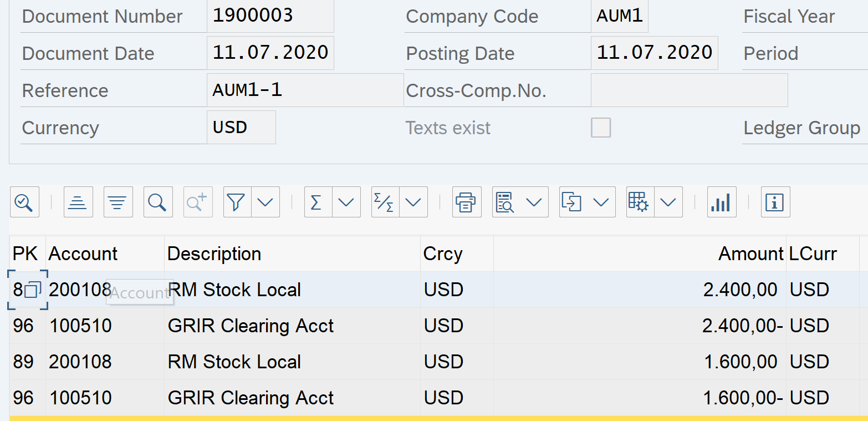Click the Amount column header
This screenshot has width=868, height=421.
pyautogui.click(x=750, y=254)
